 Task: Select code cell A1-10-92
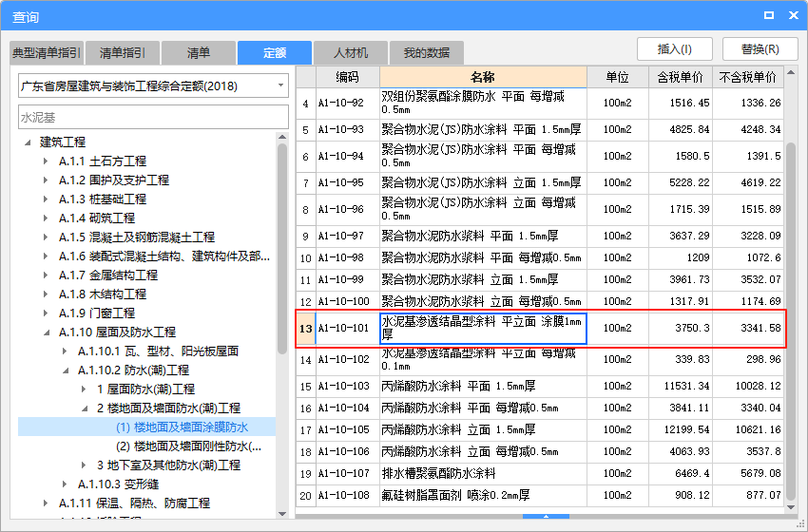(x=347, y=103)
